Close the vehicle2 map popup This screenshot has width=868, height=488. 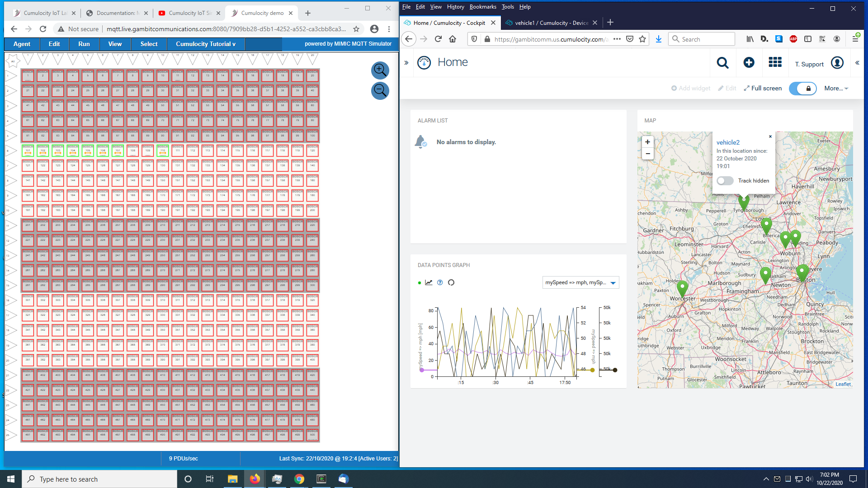point(770,136)
